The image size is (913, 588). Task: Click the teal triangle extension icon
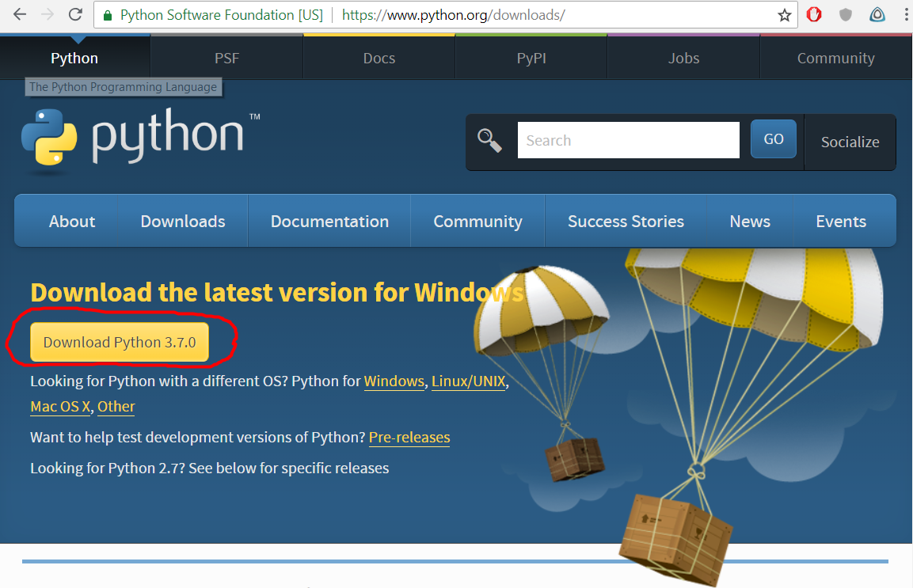(x=877, y=14)
